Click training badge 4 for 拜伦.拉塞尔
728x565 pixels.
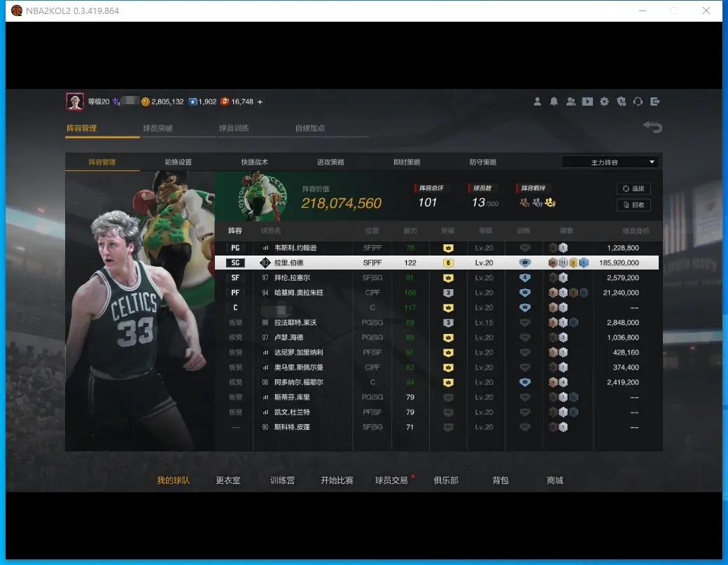pos(524,278)
